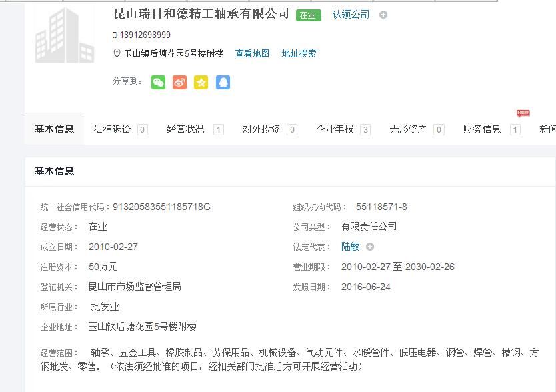556x392 pixels.
Task: Expand plus icon next to 认领公司
Action: pos(383,15)
